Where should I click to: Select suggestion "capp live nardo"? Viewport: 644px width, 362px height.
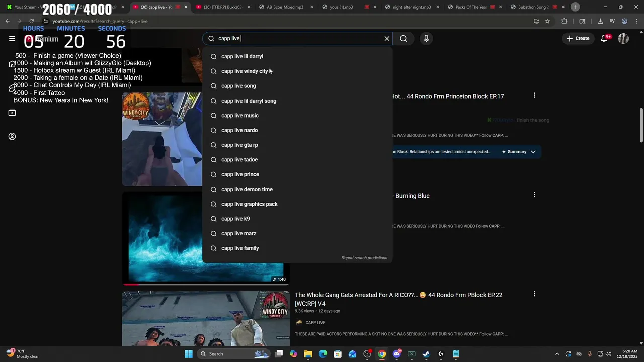(x=297, y=130)
